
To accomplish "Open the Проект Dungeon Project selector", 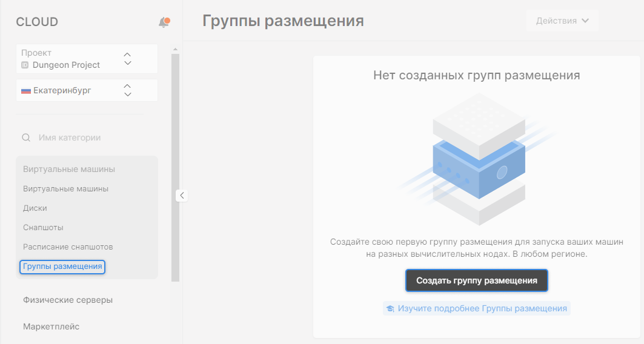I will coord(87,59).
